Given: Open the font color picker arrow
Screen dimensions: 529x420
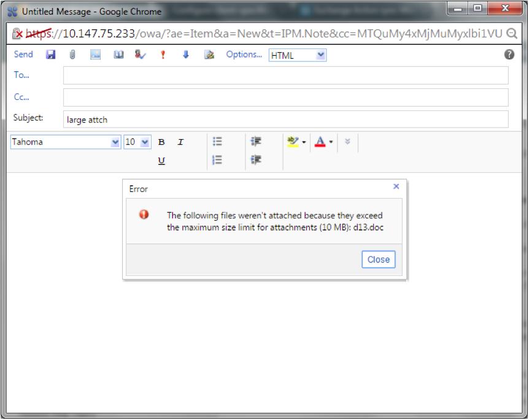Looking at the screenshot, I should (331, 142).
